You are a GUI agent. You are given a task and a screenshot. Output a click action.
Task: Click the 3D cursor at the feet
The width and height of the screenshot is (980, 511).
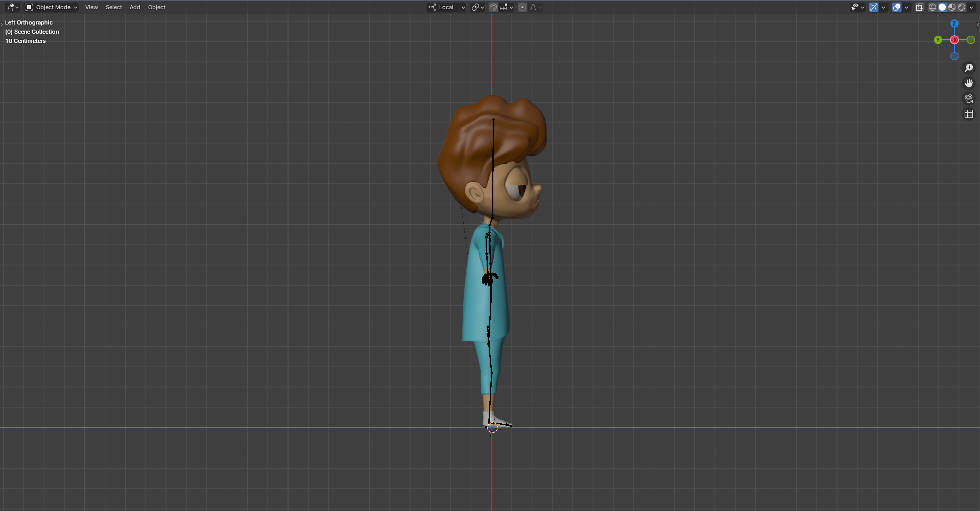pos(492,428)
